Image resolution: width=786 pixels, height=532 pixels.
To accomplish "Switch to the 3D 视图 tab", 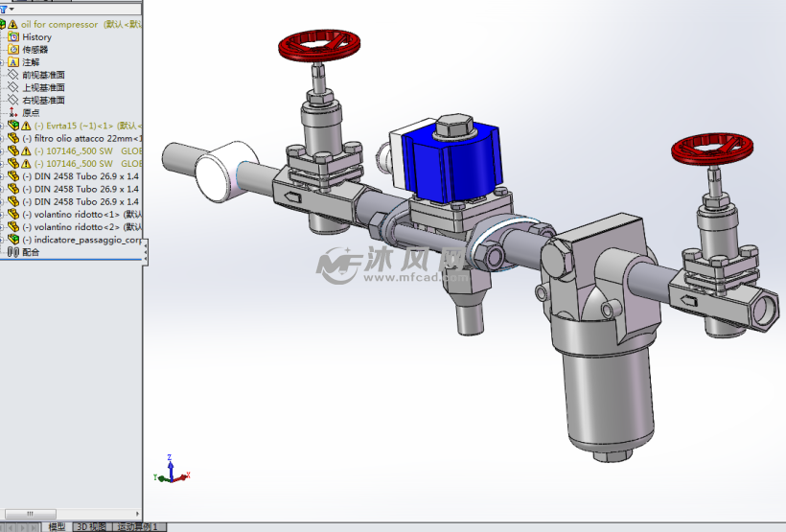I will pos(91,526).
